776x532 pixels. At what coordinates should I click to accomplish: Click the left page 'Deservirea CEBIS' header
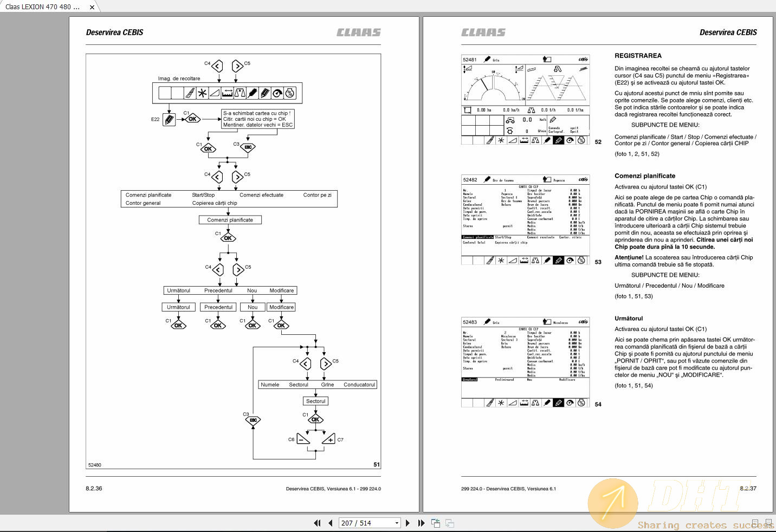tap(114, 33)
